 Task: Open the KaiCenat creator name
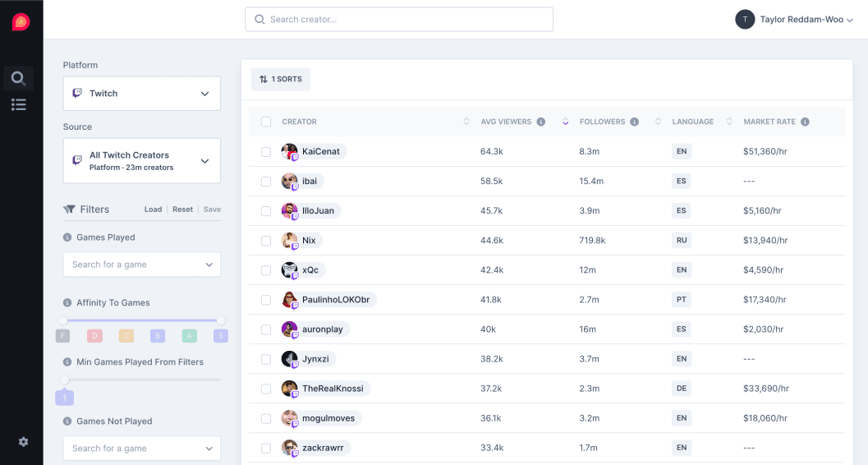tap(321, 151)
